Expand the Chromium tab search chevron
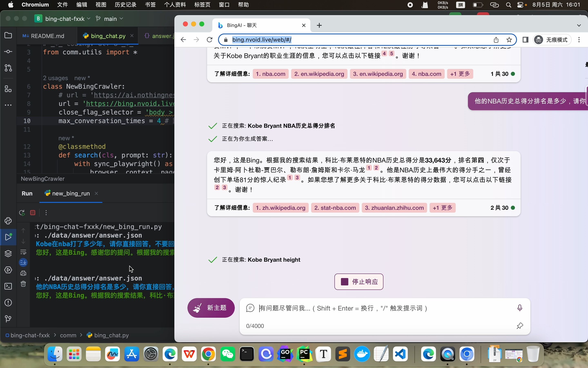 (x=579, y=25)
